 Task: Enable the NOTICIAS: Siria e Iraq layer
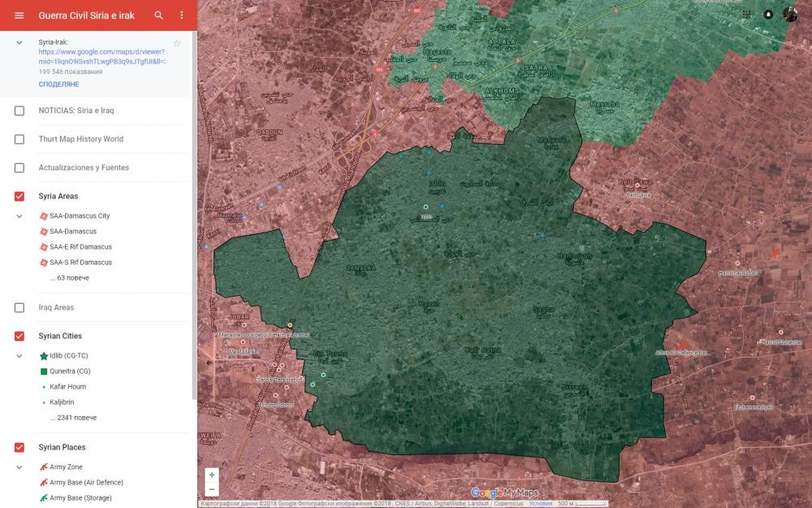pos(19,111)
